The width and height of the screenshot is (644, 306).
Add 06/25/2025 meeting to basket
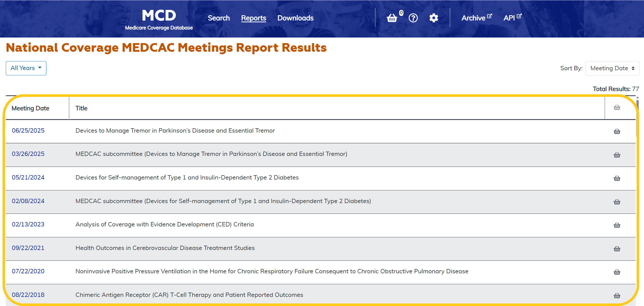[617, 131]
